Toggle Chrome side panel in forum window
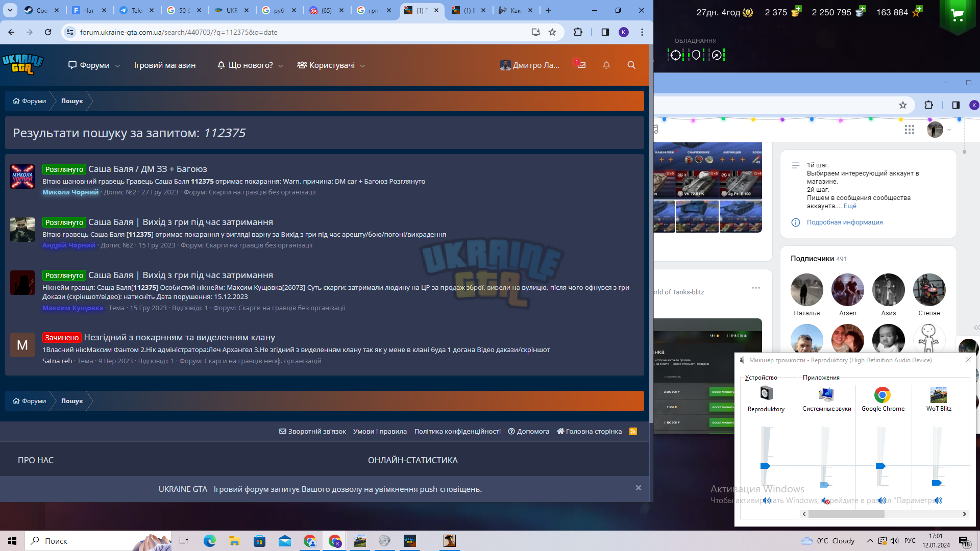The height and width of the screenshot is (551, 980). [605, 32]
